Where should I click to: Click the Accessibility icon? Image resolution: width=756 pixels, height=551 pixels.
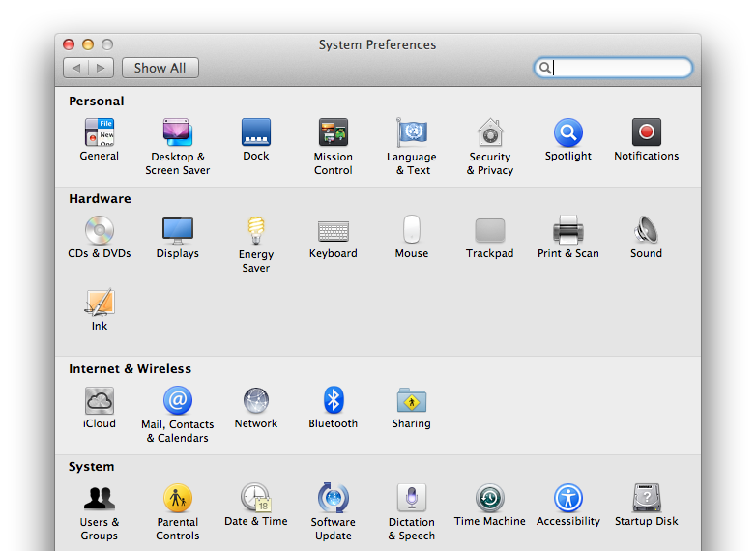click(x=568, y=499)
